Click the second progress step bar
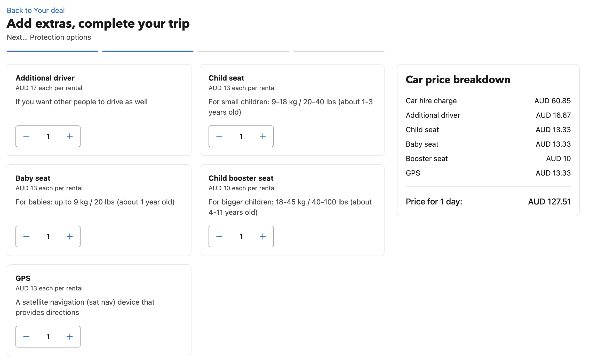The width and height of the screenshot is (590, 364). click(148, 51)
